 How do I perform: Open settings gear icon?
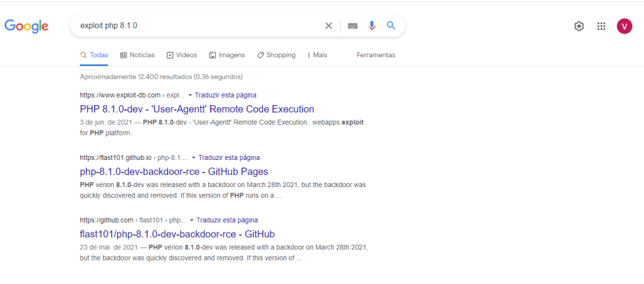pyautogui.click(x=579, y=26)
